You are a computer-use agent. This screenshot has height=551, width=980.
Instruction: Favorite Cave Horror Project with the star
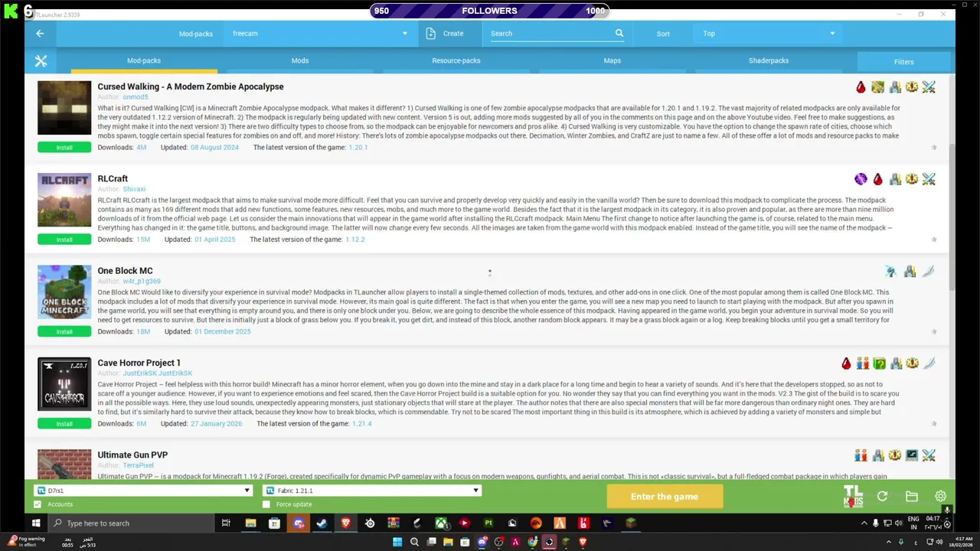(x=934, y=423)
